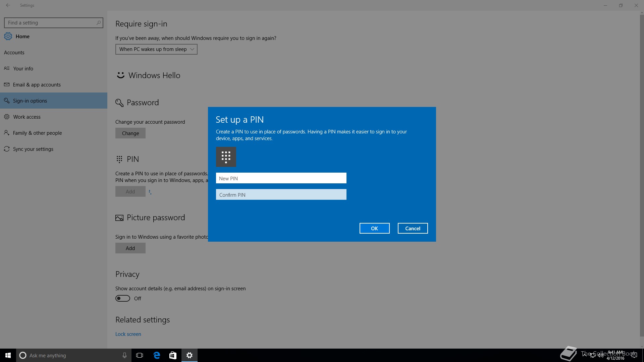644x362 pixels.
Task: Click the New PIN field
Action: pyautogui.click(x=281, y=178)
